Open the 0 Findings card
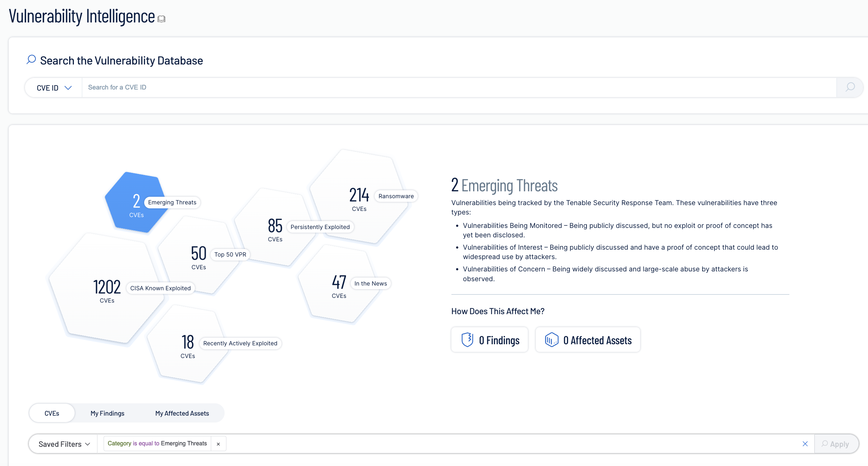Screen dimensions: 868x466 [490, 340]
